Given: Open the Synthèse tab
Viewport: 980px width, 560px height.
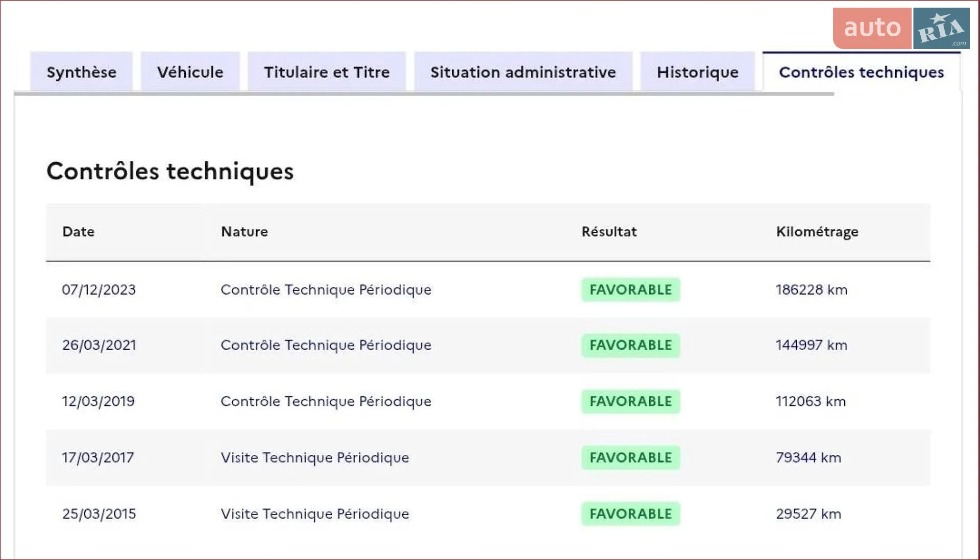Looking at the screenshot, I should tap(82, 72).
